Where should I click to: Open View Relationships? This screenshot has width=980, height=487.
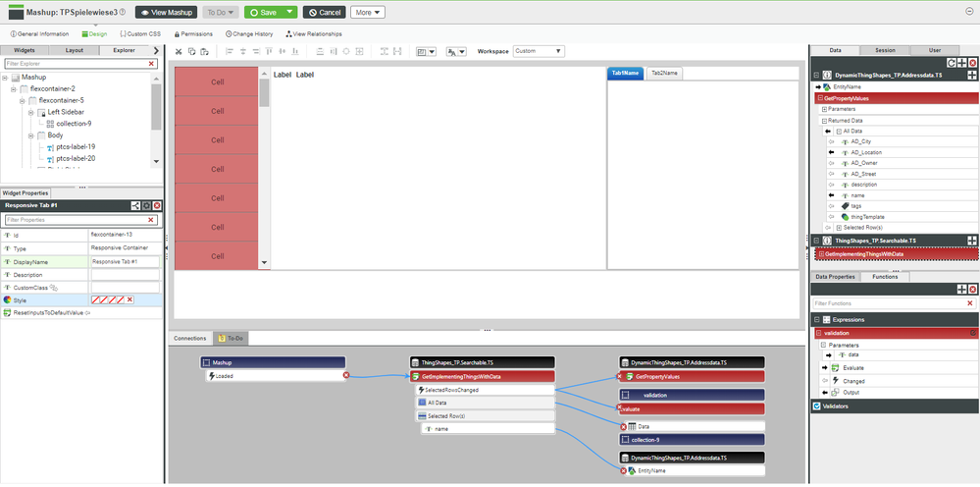pos(314,33)
